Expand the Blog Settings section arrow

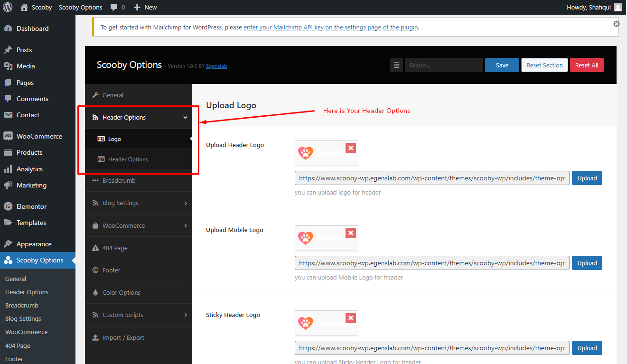pyautogui.click(x=186, y=203)
